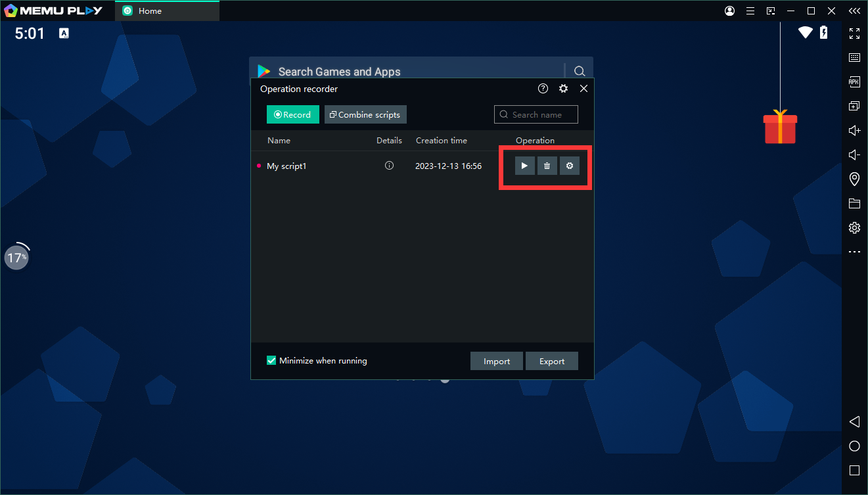Toggle fullscreen mode in sidebar
868x495 pixels.
854,34
